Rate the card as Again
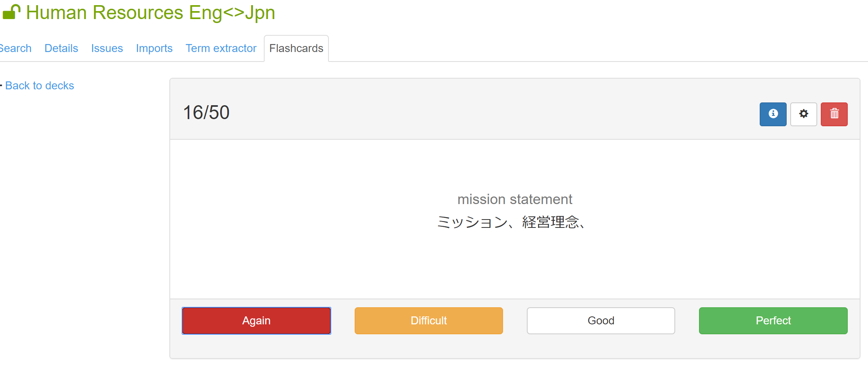The image size is (868, 370). click(x=256, y=321)
